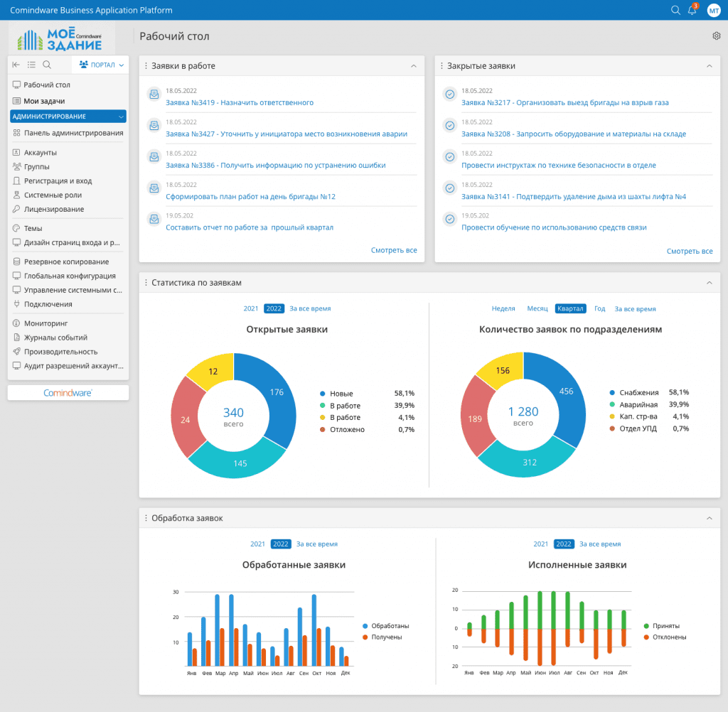This screenshot has height=712, width=728.
Task: Collapse the АДМИНИСТРИРОВАНИЕ menu chevron
Action: coord(121,115)
